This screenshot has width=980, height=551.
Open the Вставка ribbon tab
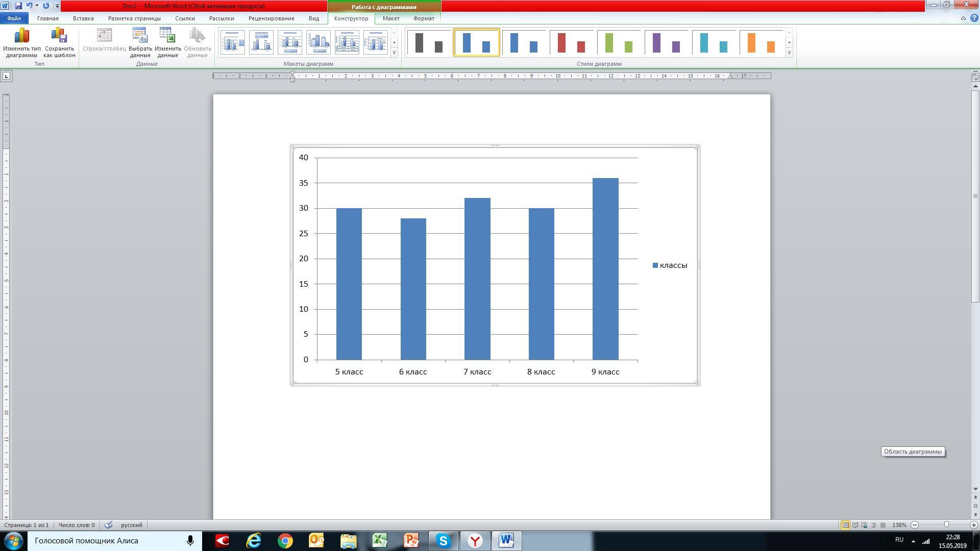[83, 18]
